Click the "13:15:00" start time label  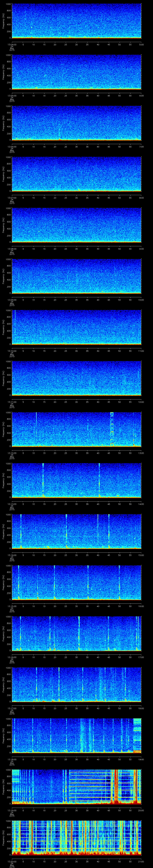tap(12, 606)
